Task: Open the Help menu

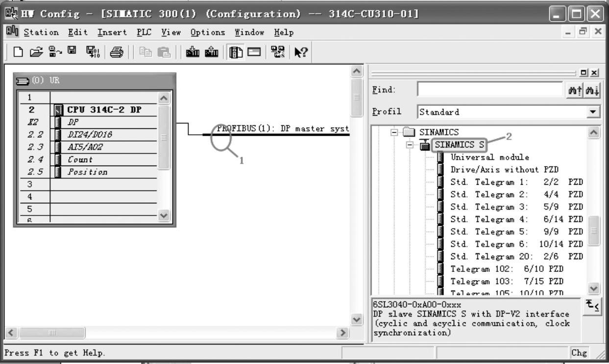Action: [x=284, y=33]
